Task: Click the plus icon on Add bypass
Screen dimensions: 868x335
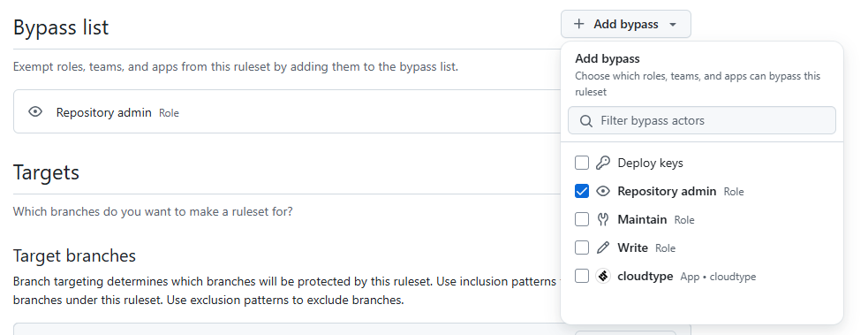Action: tap(579, 24)
